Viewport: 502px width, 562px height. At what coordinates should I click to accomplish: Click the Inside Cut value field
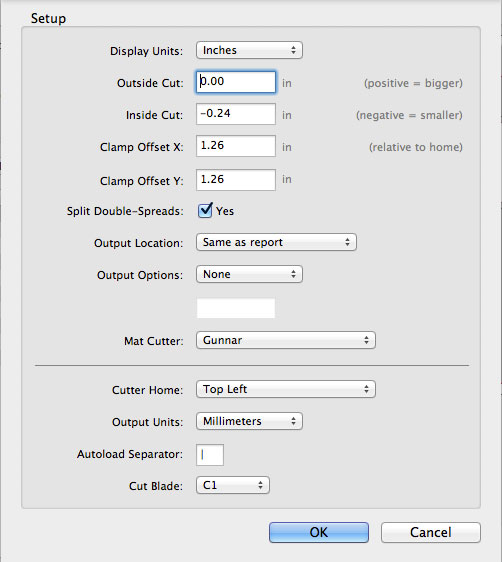[236, 114]
